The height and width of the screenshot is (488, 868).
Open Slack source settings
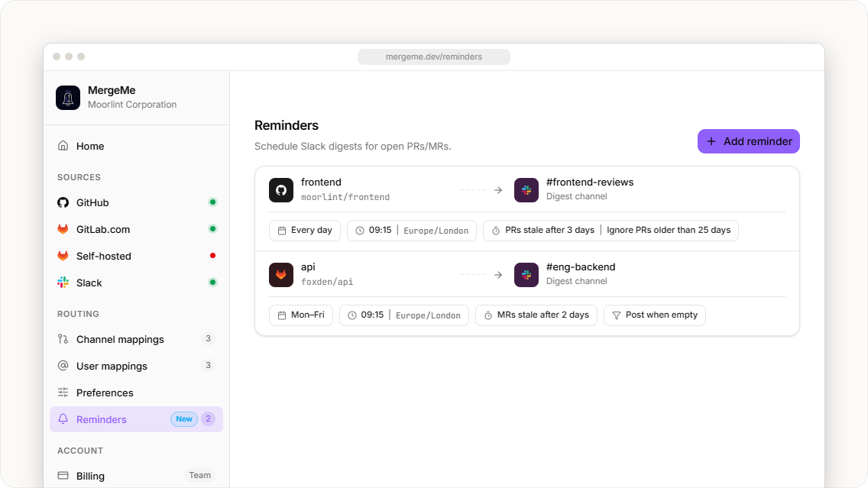tap(136, 282)
